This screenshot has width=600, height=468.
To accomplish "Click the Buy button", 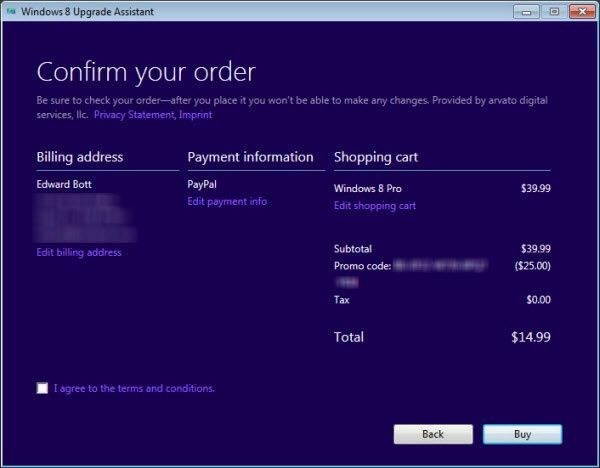I will point(522,434).
